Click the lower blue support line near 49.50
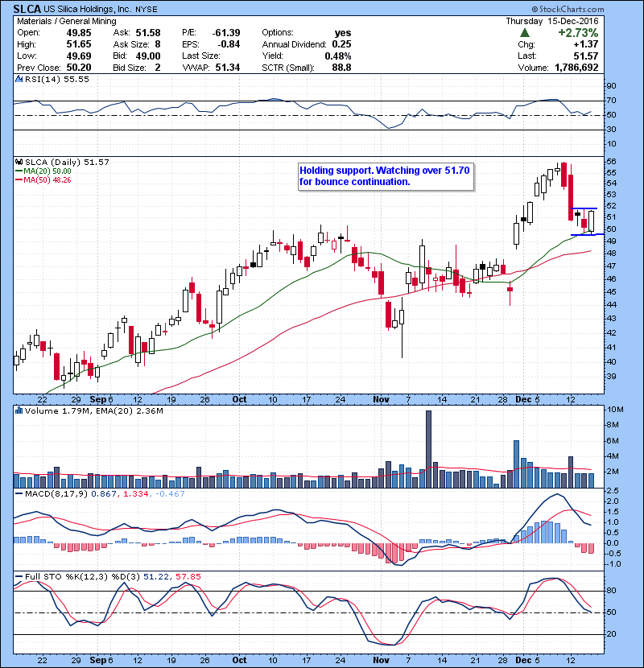This screenshot has width=644, height=668. pos(584,234)
